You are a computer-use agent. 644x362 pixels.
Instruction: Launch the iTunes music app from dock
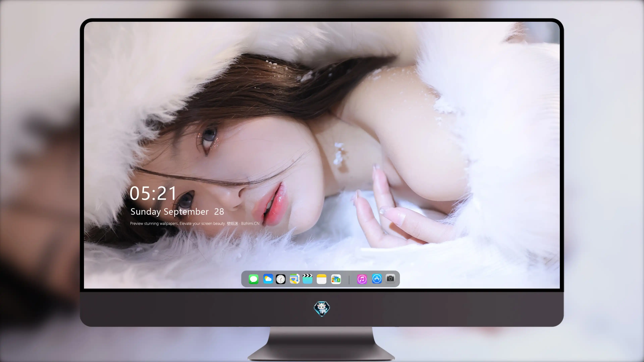coord(362,279)
